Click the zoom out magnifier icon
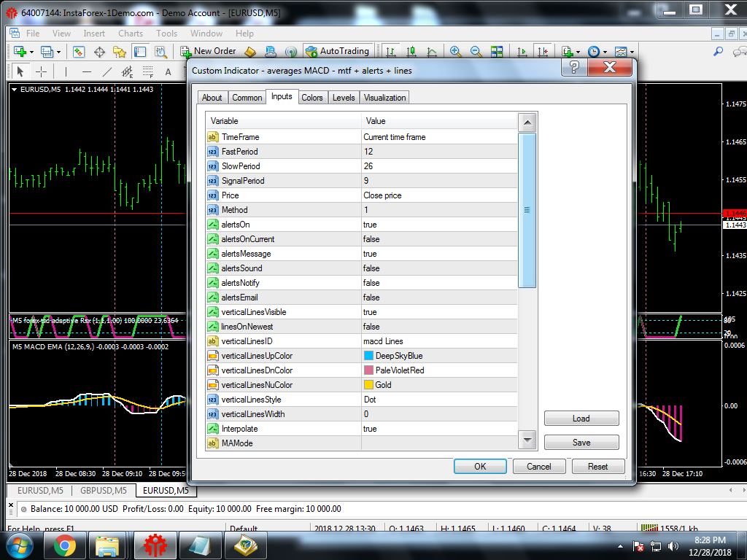 (476, 51)
